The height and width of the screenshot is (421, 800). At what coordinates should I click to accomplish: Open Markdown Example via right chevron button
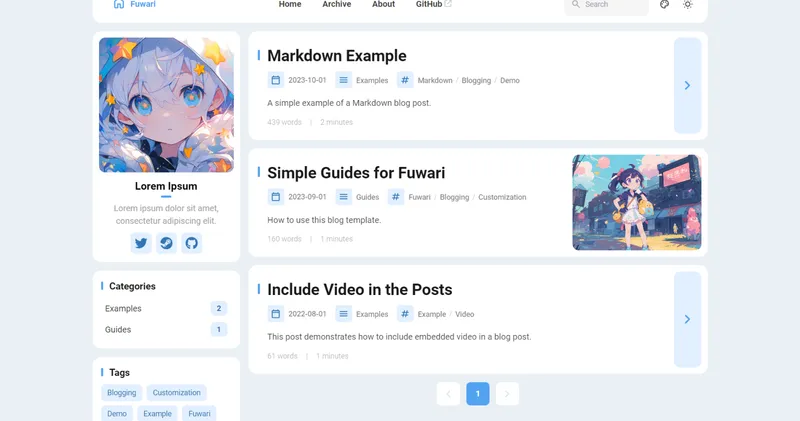[x=687, y=86]
